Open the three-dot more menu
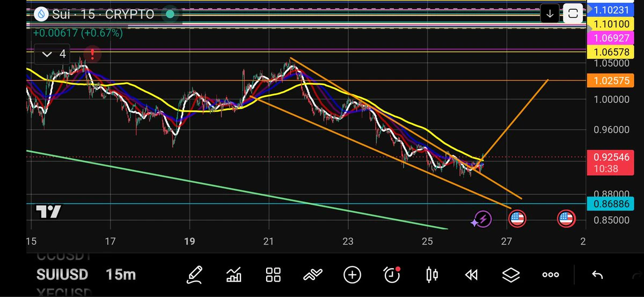Screen dimensions: 644x297 [x=550, y=275]
